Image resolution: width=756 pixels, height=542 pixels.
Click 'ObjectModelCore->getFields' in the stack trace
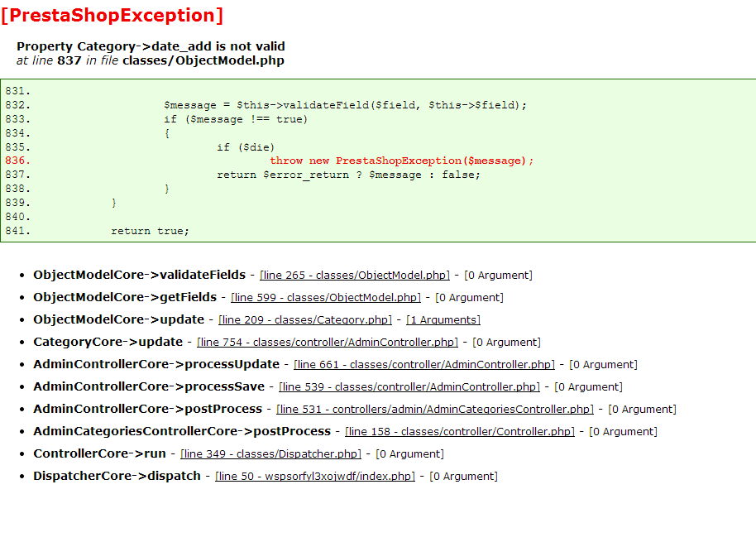[125, 297]
